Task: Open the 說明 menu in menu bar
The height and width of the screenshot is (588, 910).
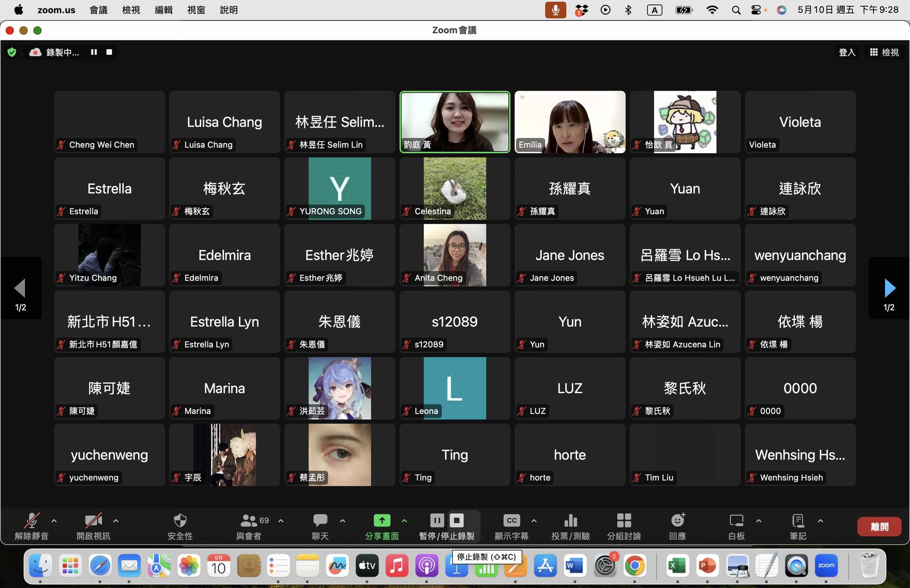Action: pyautogui.click(x=229, y=10)
